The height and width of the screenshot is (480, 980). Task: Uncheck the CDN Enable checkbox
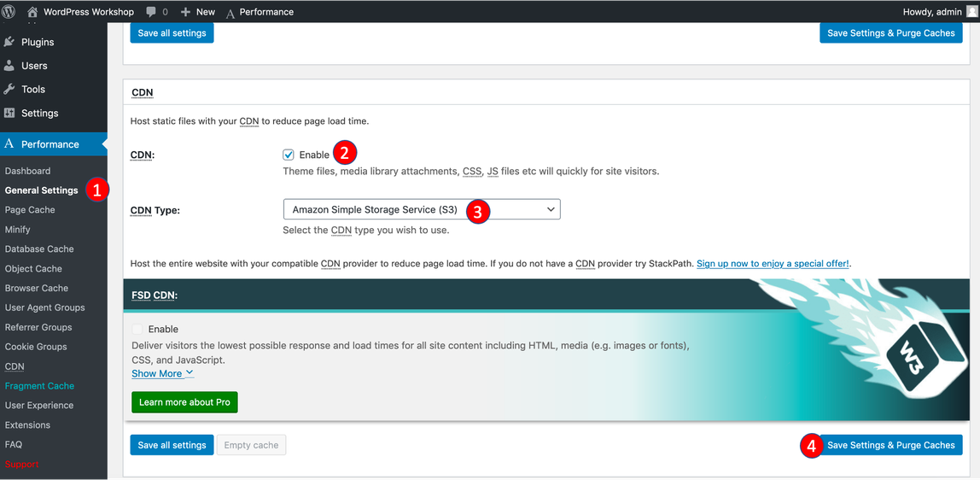(289, 155)
